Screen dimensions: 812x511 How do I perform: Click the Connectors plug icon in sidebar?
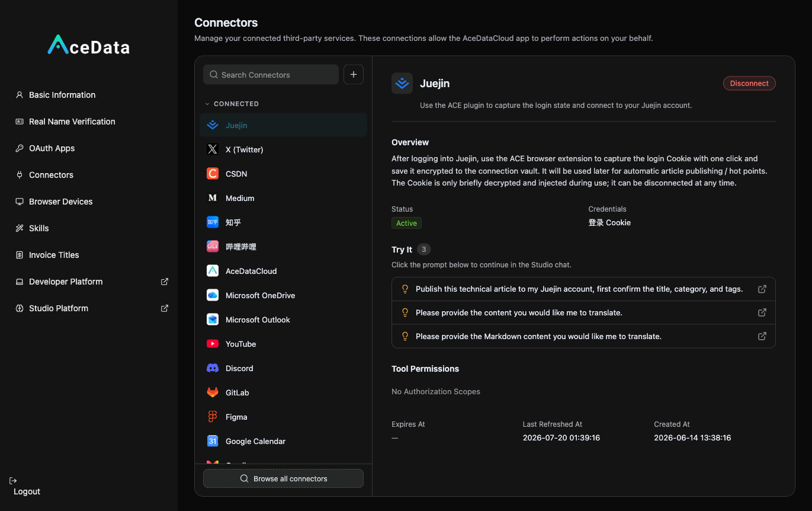tap(20, 175)
